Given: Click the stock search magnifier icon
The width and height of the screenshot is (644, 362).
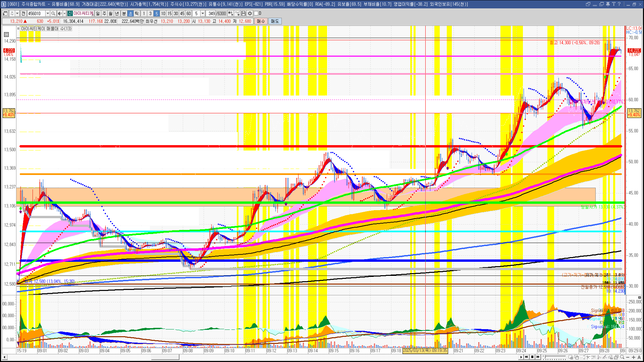Looking at the screenshot, I should (53, 13).
